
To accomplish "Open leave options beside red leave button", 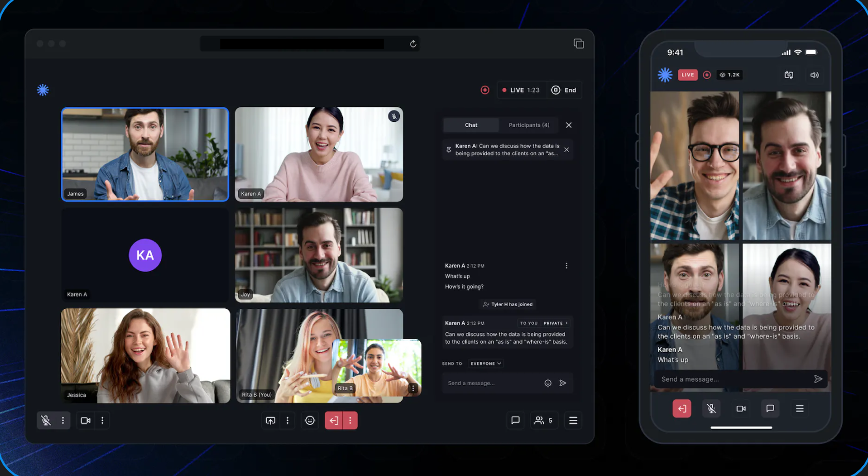I will point(350,421).
